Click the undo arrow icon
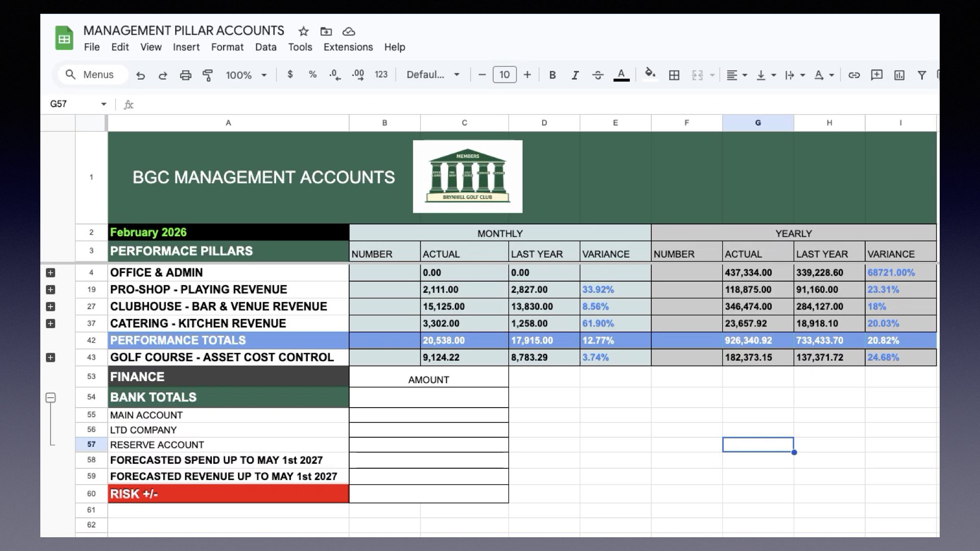The height and width of the screenshot is (551, 980). click(140, 76)
